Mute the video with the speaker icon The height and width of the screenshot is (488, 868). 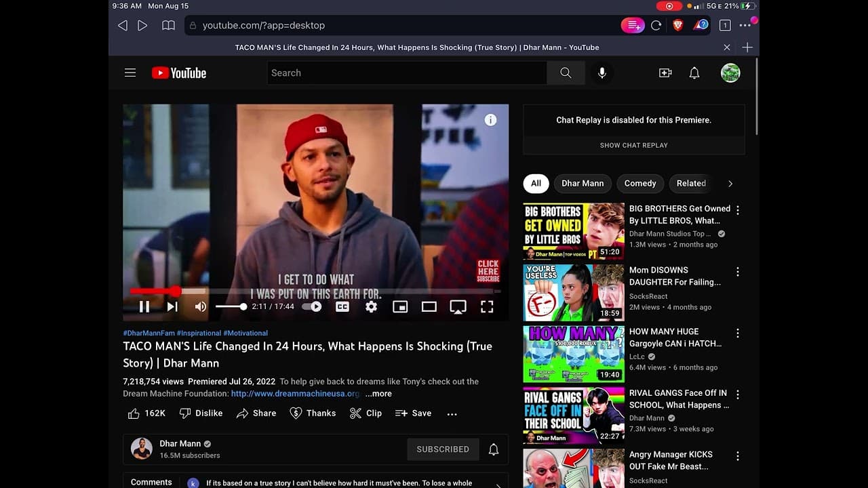coord(201,306)
